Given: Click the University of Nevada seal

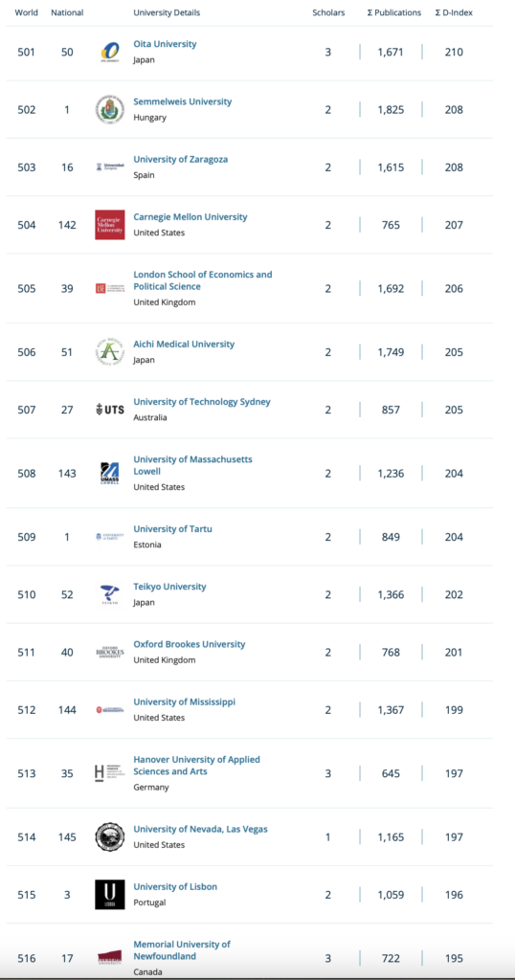Looking at the screenshot, I should click(109, 836).
